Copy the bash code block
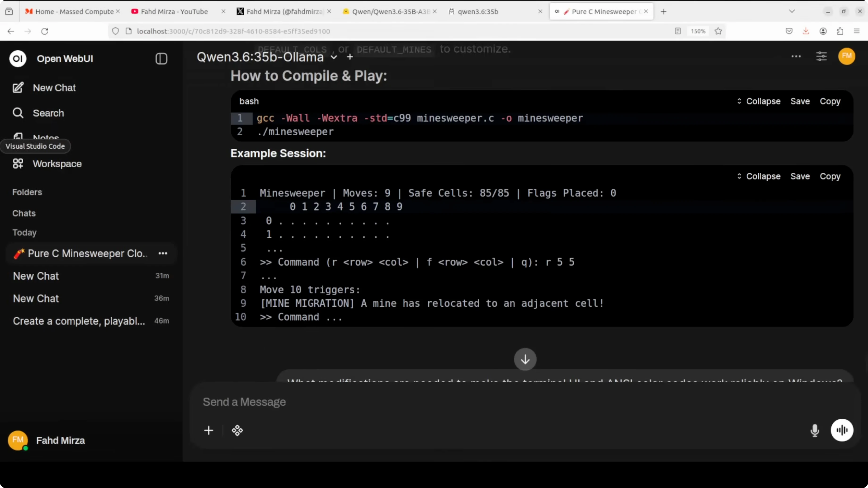Image resolution: width=868 pixels, height=488 pixels. (x=830, y=101)
